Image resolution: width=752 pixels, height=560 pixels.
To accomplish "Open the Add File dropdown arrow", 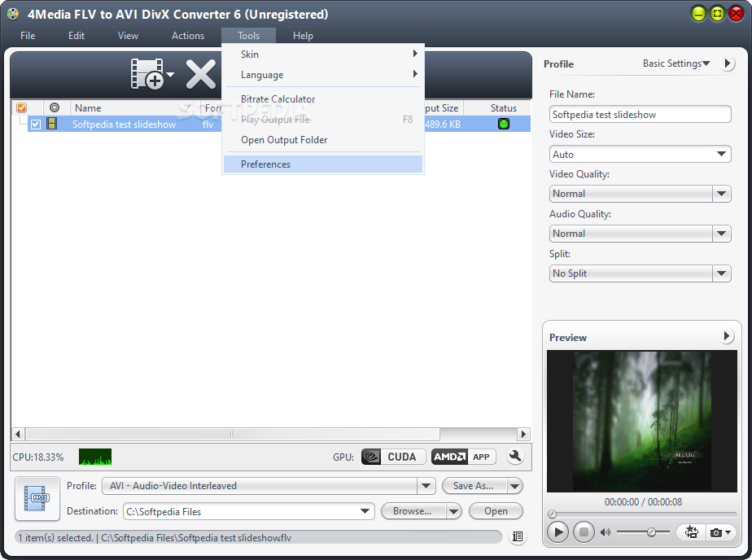I will (170, 74).
